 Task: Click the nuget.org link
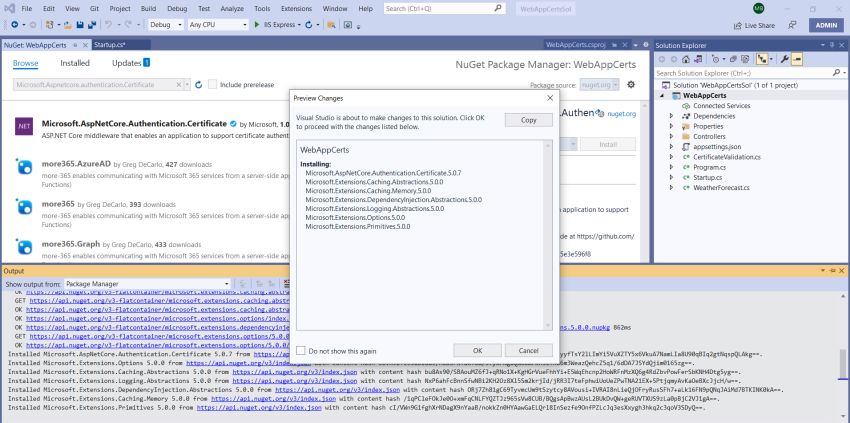[622, 114]
